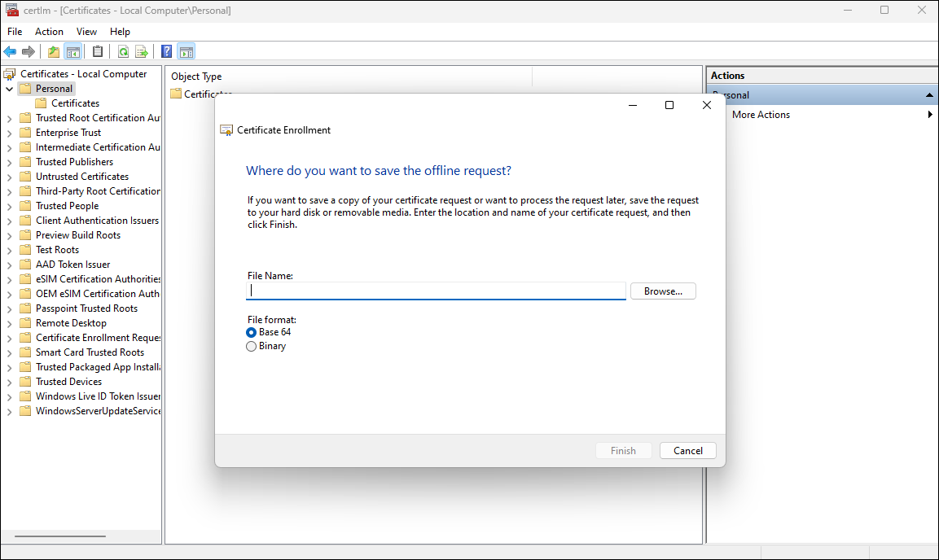Select the Base 64 file format

click(252, 332)
